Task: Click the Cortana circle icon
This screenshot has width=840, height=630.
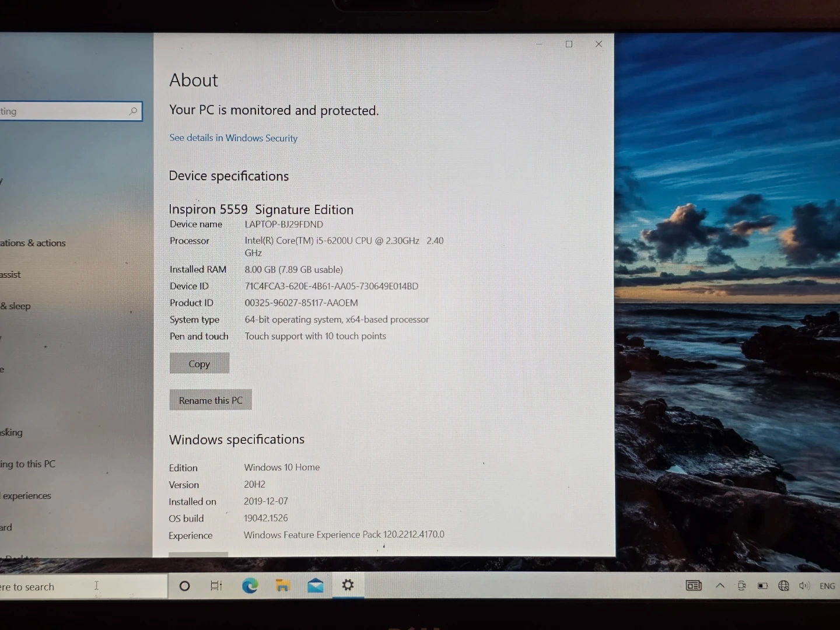Action: [x=184, y=586]
